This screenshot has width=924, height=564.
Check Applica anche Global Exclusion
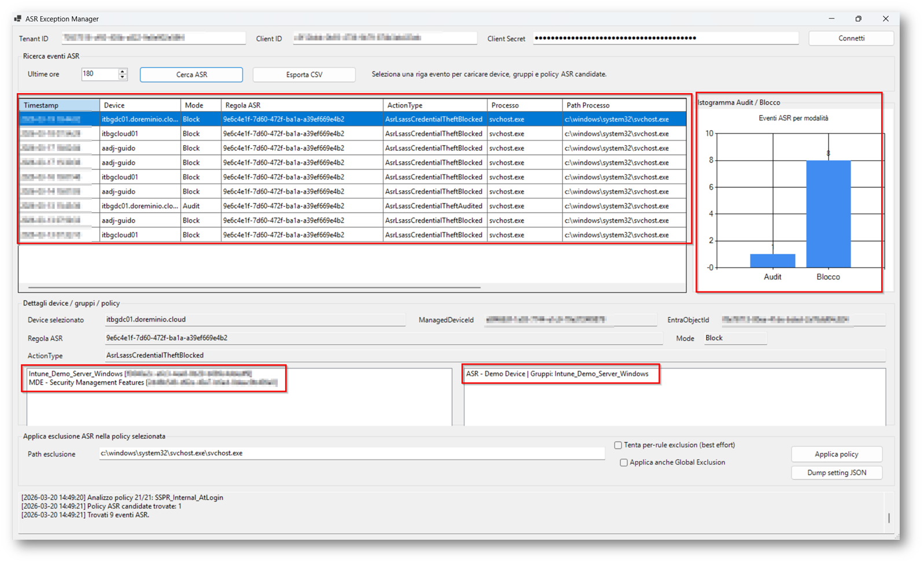(624, 463)
